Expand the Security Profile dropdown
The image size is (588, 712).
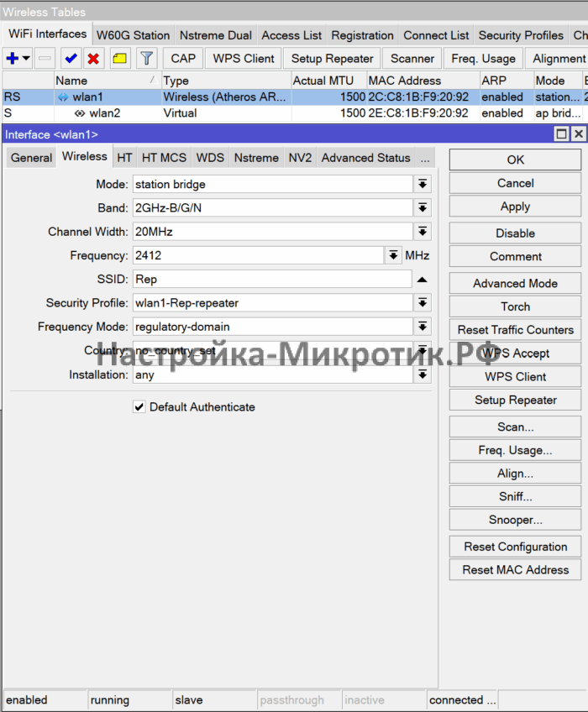pos(423,303)
